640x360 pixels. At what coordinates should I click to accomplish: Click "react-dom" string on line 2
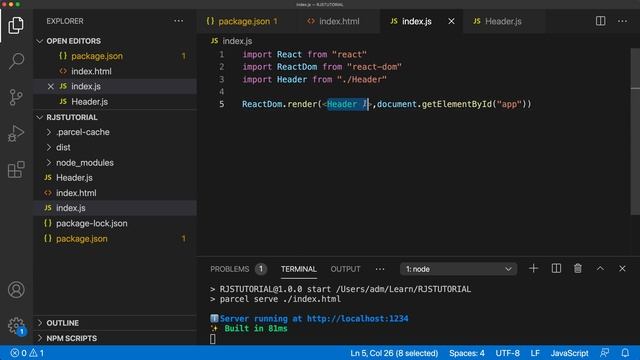click(374, 67)
